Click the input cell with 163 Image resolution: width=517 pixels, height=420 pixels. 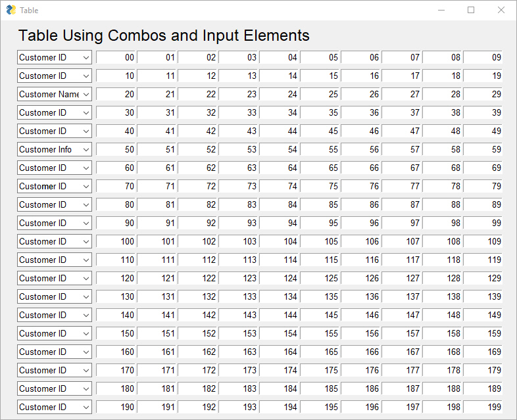238,352
